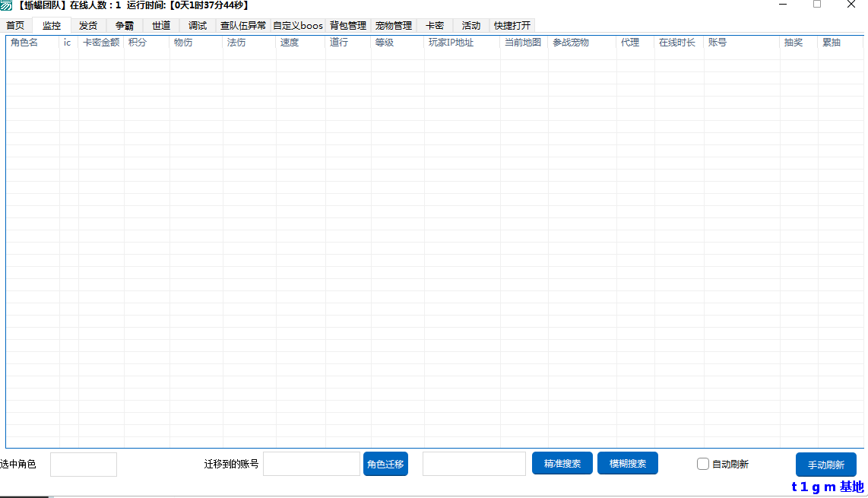Screen dimensions: 868x498
Task: Click the 角色迁移 button
Action: pyautogui.click(x=385, y=463)
